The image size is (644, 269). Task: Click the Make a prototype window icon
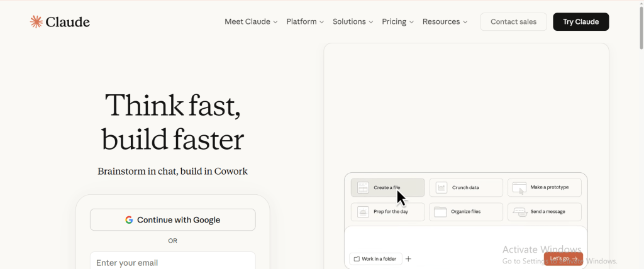[519, 188]
